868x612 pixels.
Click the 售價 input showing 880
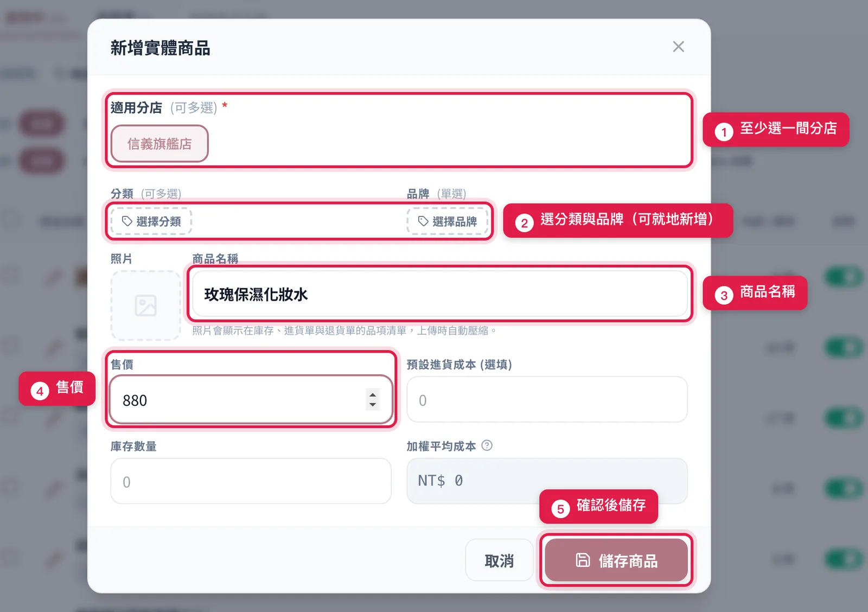click(251, 400)
